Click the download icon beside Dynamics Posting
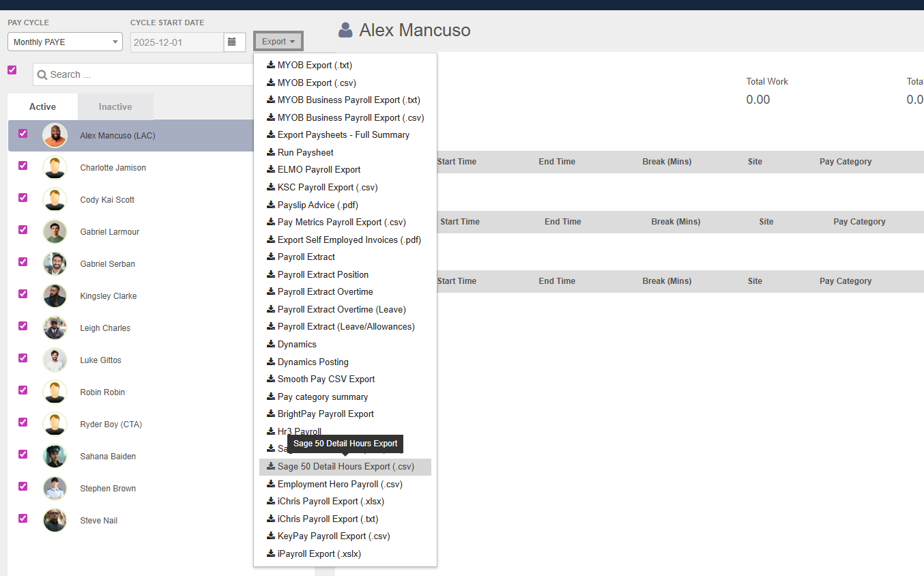This screenshot has width=924, height=576. pyautogui.click(x=271, y=362)
